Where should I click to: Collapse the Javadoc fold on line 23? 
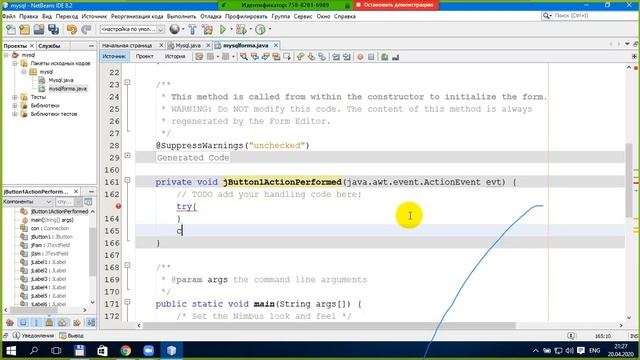tap(127, 82)
